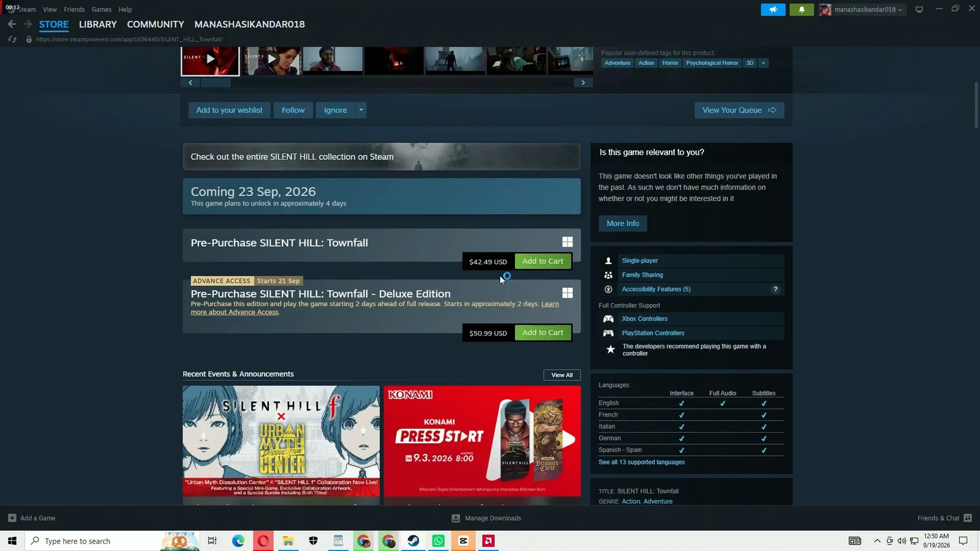This screenshot has height=551, width=980.
Task: Open the Add a Game plus icon
Action: pos(12,518)
